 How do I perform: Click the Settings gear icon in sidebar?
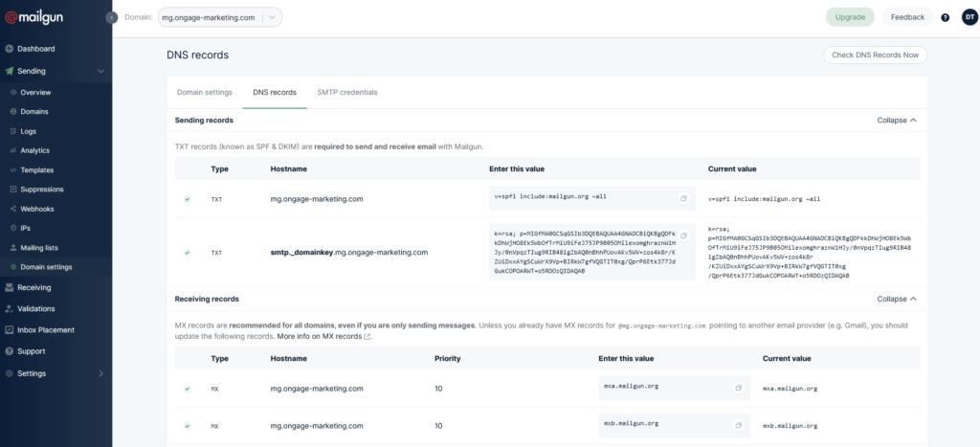(x=10, y=374)
